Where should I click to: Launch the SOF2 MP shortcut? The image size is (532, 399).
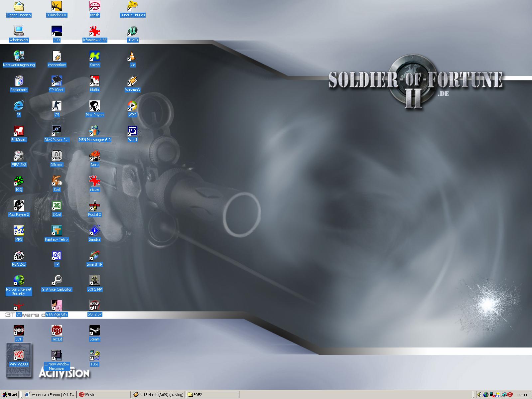click(x=94, y=281)
